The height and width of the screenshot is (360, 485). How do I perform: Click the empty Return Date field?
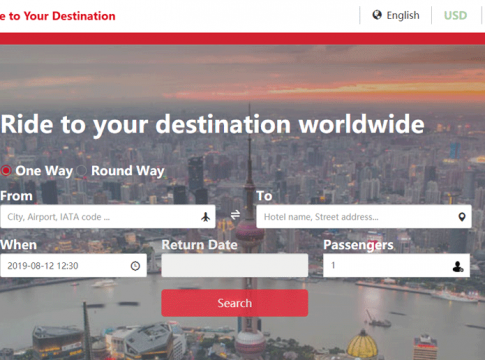click(235, 266)
